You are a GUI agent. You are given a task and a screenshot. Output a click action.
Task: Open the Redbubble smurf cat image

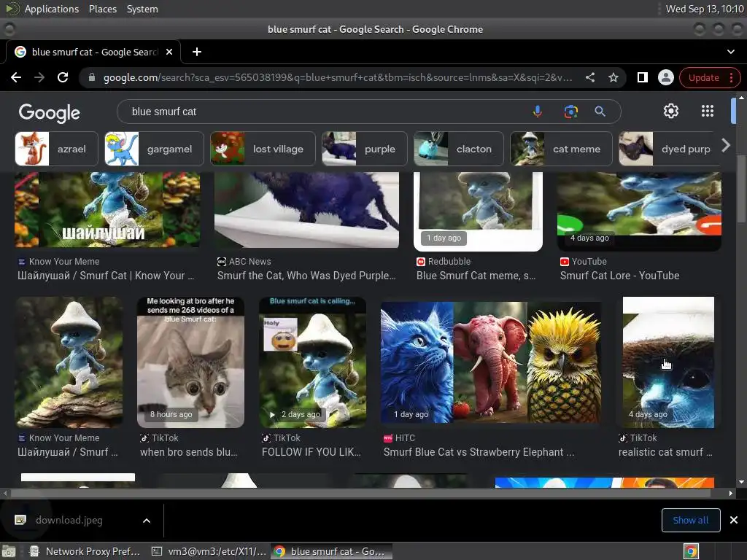point(478,211)
